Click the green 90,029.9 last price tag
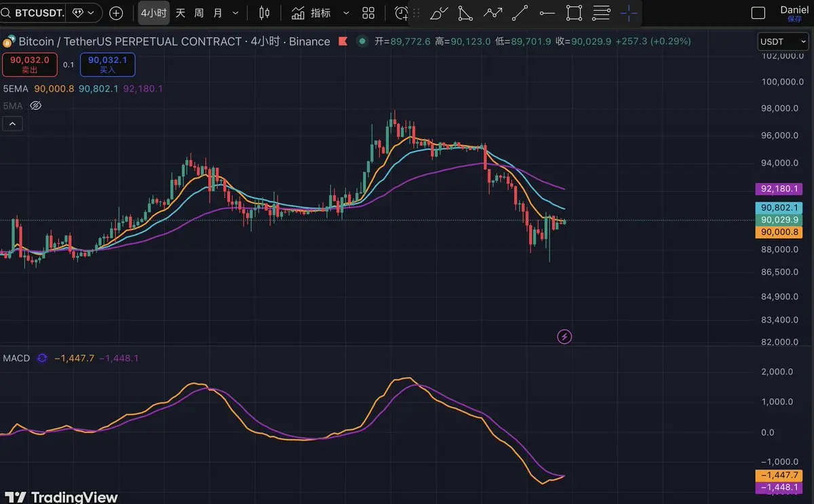Image resolution: width=814 pixels, height=504 pixels. point(779,220)
